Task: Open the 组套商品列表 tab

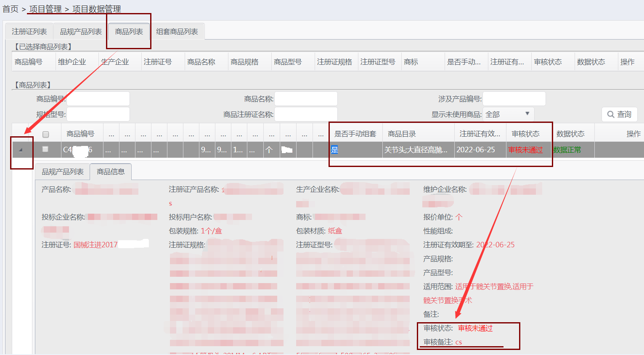Action: click(177, 32)
